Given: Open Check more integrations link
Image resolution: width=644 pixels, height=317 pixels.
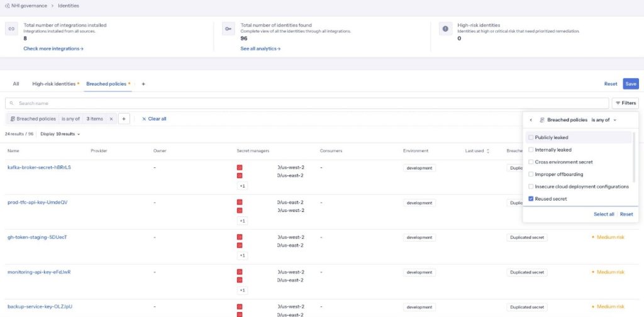Looking at the screenshot, I should pyautogui.click(x=53, y=49).
